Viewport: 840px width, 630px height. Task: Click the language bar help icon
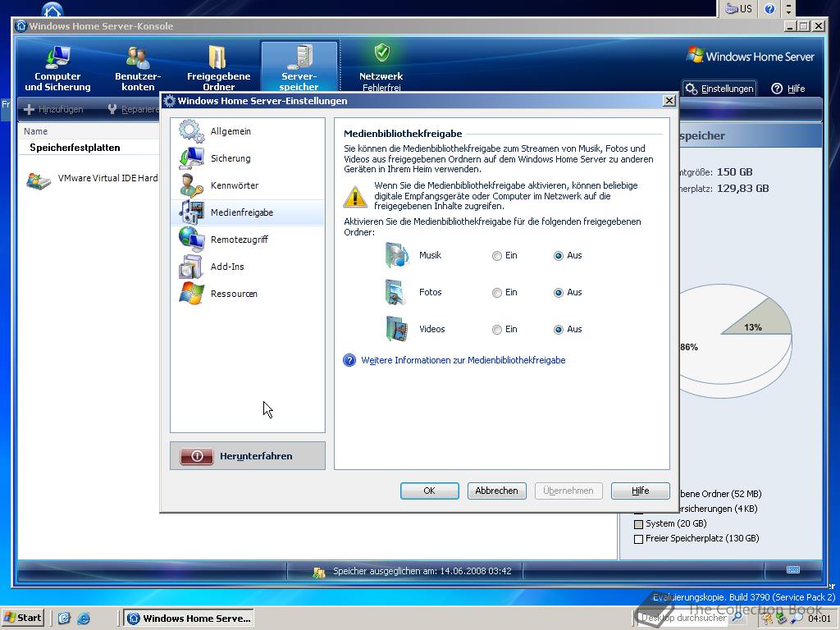(x=769, y=9)
